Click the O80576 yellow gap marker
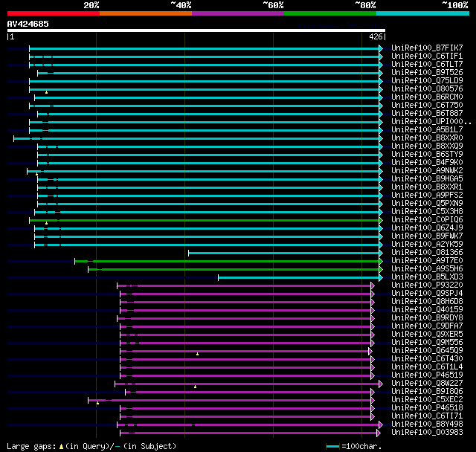476x452 pixels. [46, 92]
